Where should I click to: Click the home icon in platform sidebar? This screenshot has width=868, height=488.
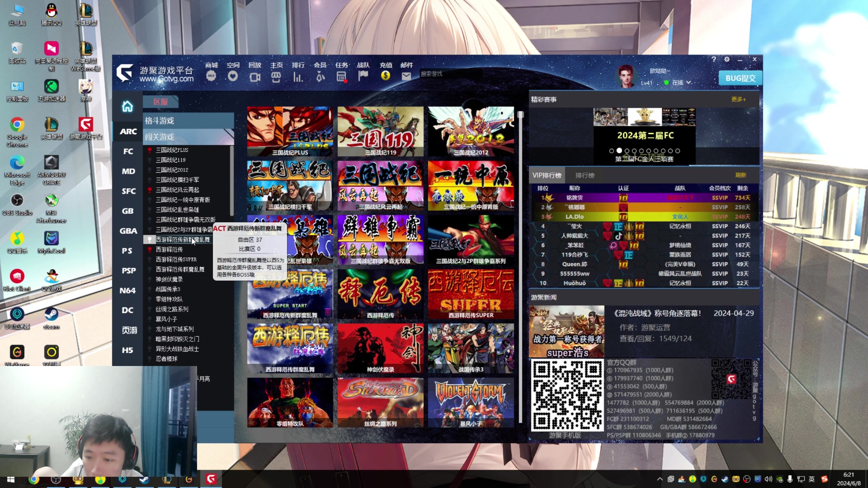click(127, 106)
